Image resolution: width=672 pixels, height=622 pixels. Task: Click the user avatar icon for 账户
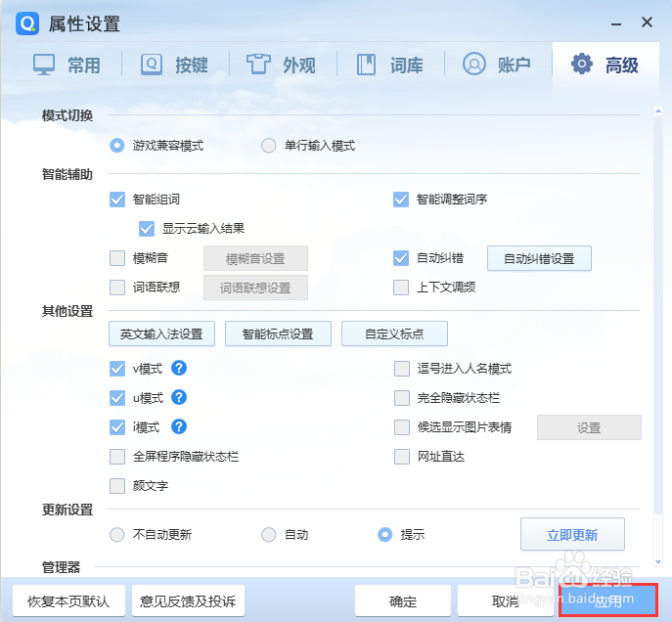[x=474, y=65]
